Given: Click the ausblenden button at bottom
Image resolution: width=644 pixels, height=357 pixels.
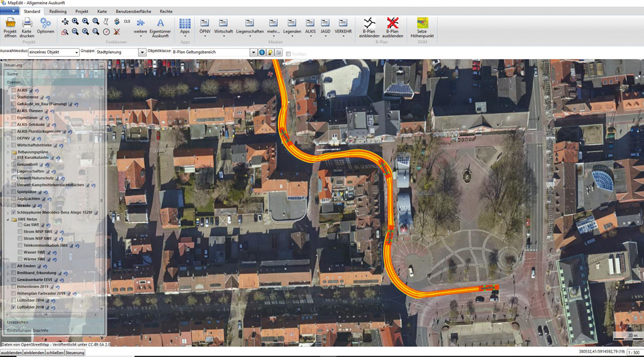Looking at the screenshot, I should pyautogui.click(x=11, y=353).
